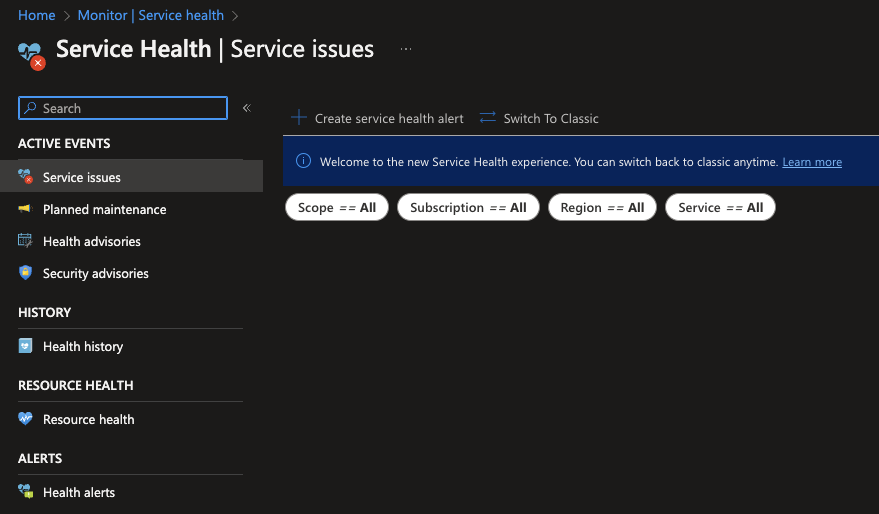Open Resource health page
Image resolution: width=879 pixels, height=514 pixels.
pos(89,419)
